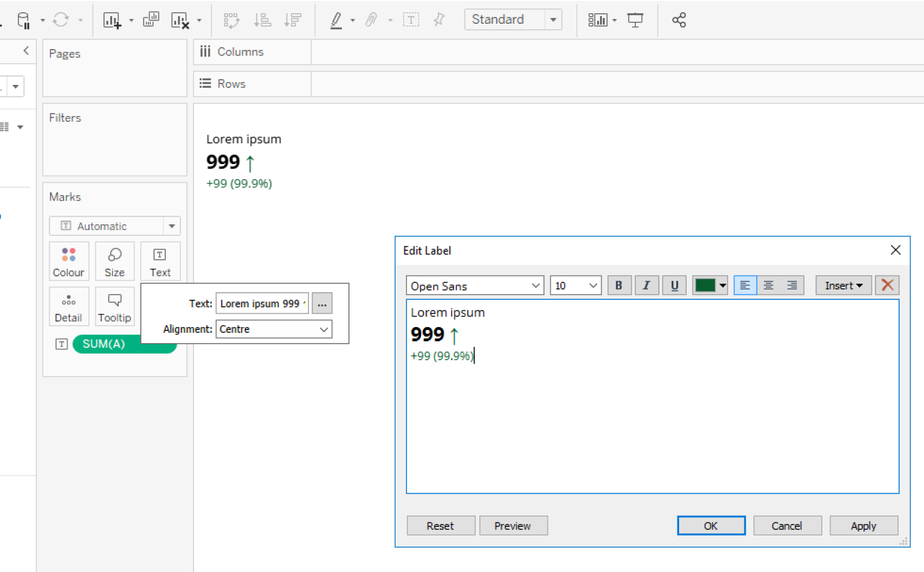
Task: Click the dark green font color swatch
Action: 705,285
